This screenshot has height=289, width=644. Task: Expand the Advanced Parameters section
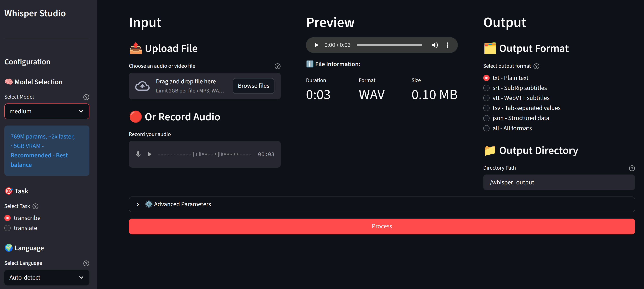pos(382,204)
